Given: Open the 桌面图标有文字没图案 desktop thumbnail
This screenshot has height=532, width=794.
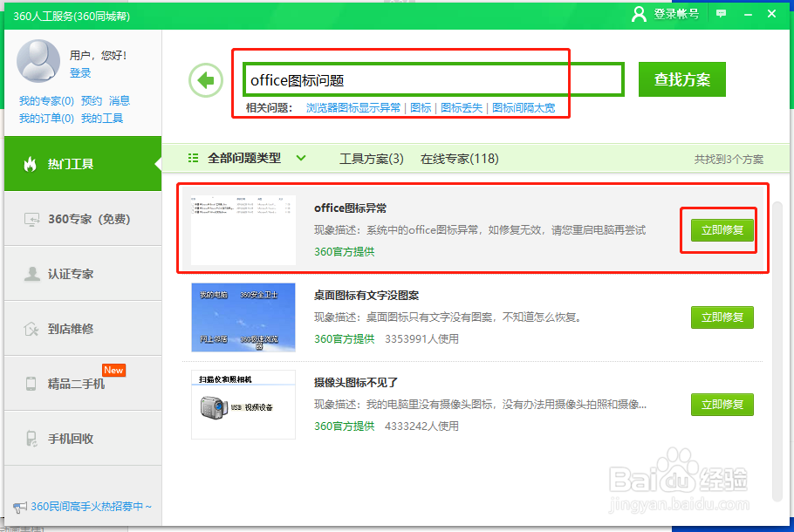Looking at the screenshot, I should (x=243, y=317).
